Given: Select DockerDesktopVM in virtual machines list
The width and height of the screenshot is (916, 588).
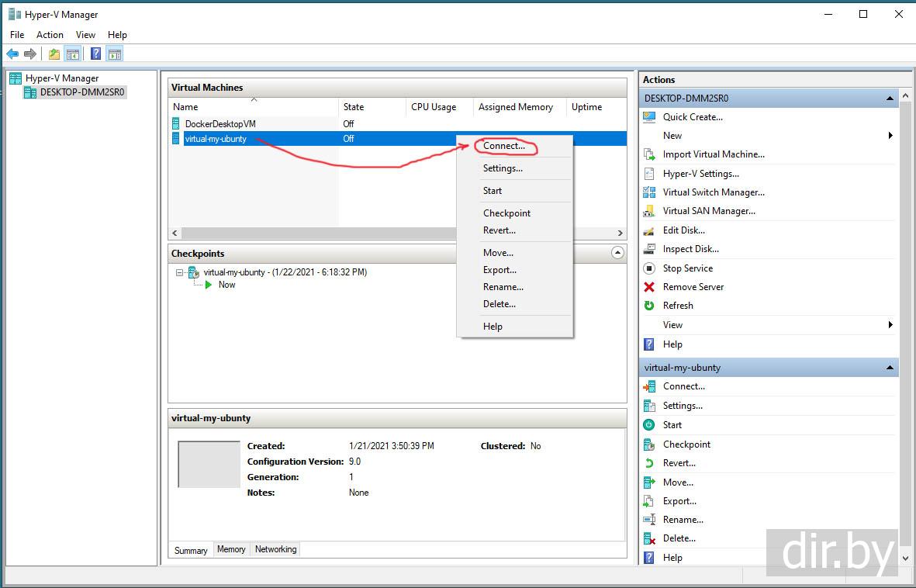Looking at the screenshot, I should [219, 123].
